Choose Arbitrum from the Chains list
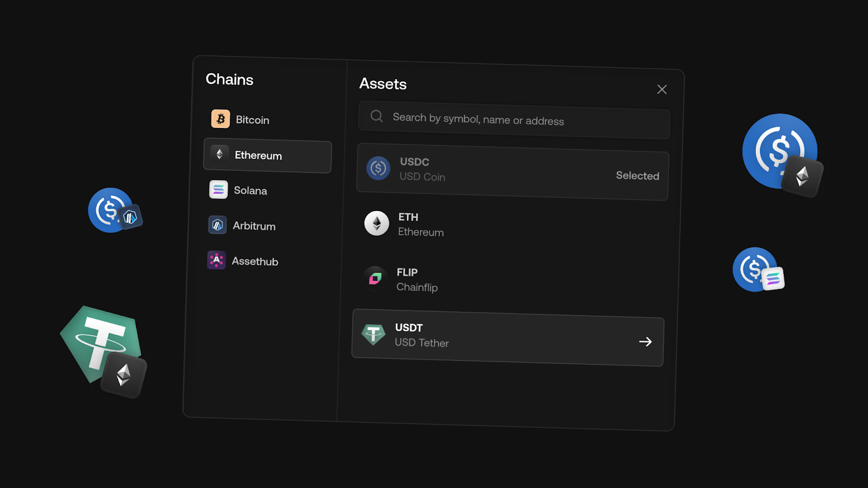Image resolution: width=868 pixels, height=488 pixels. tap(254, 226)
